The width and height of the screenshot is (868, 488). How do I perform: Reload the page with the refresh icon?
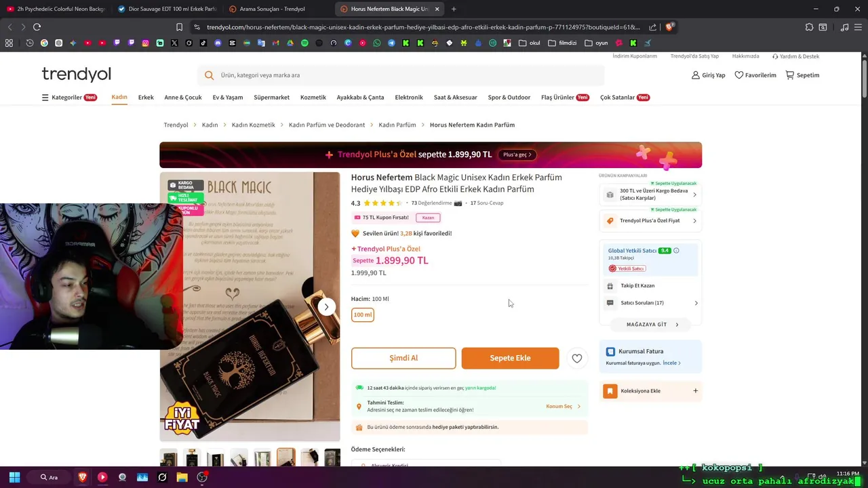(37, 27)
